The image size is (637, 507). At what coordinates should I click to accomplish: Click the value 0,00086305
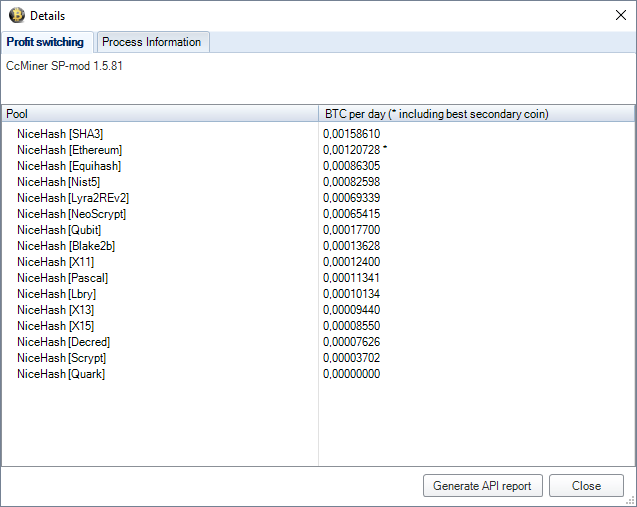tap(351, 166)
